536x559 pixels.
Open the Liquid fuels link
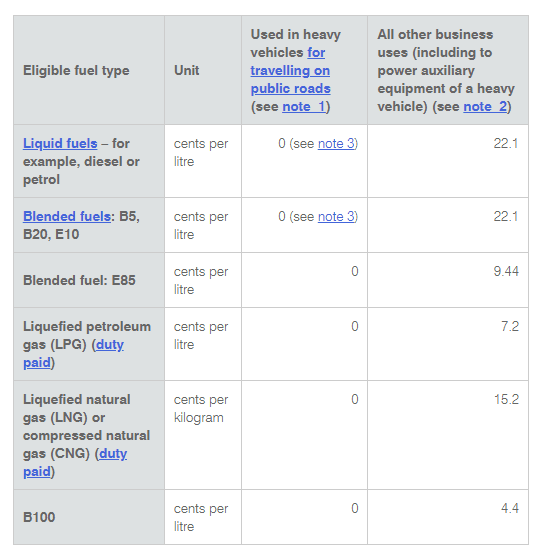click(x=60, y=144)
